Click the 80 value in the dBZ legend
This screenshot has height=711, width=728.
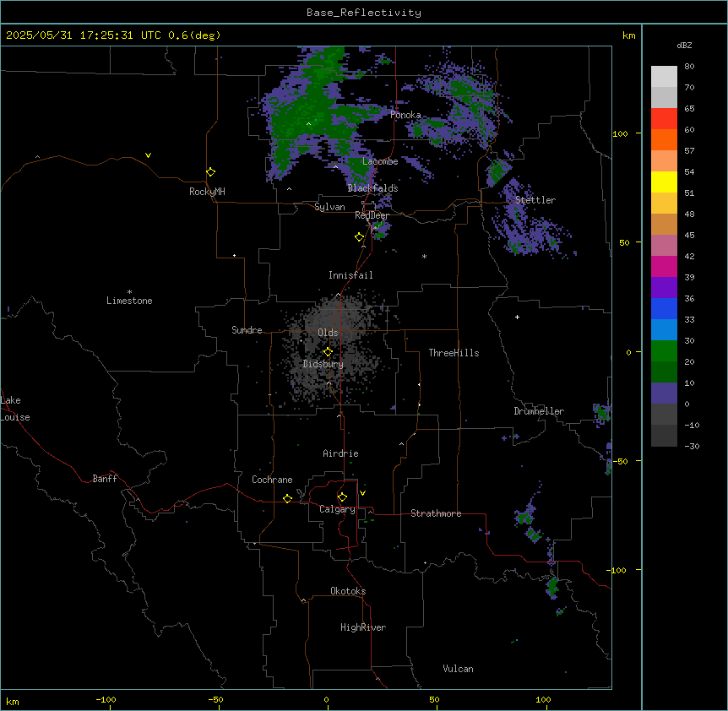coord(689,67)
